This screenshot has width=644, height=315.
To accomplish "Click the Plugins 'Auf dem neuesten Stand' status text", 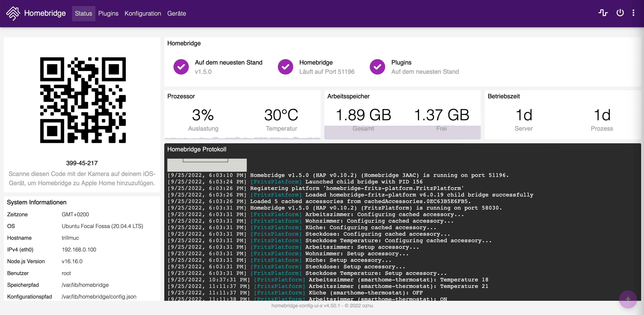I will click(425, 72).
